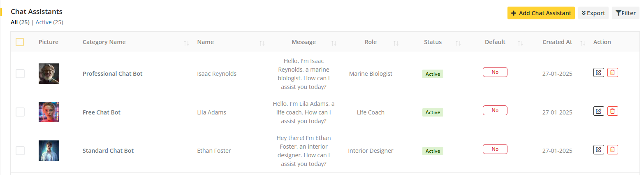Open edit icon for Lila Adams
This screenshot has height=175, width=644.
(598, 111)
